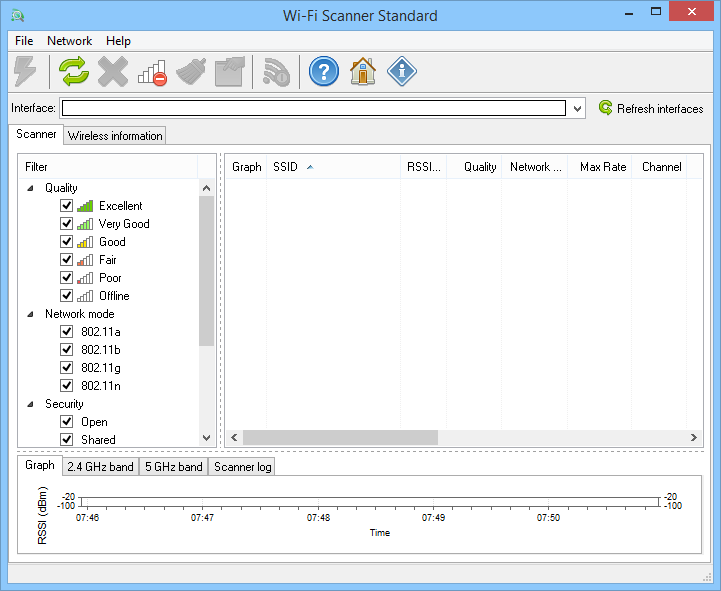Open help with the blue question mark icon
721x591 pixels.
coord(324,71)
